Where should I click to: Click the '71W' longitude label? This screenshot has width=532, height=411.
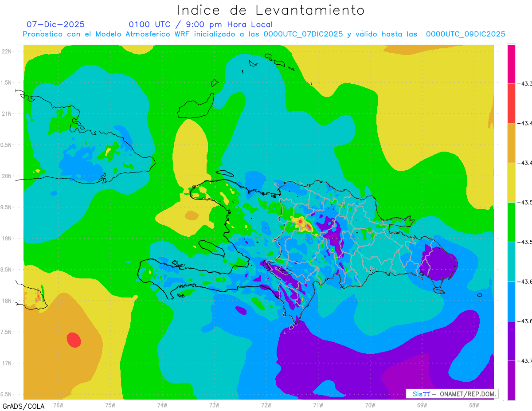[318, 405]
